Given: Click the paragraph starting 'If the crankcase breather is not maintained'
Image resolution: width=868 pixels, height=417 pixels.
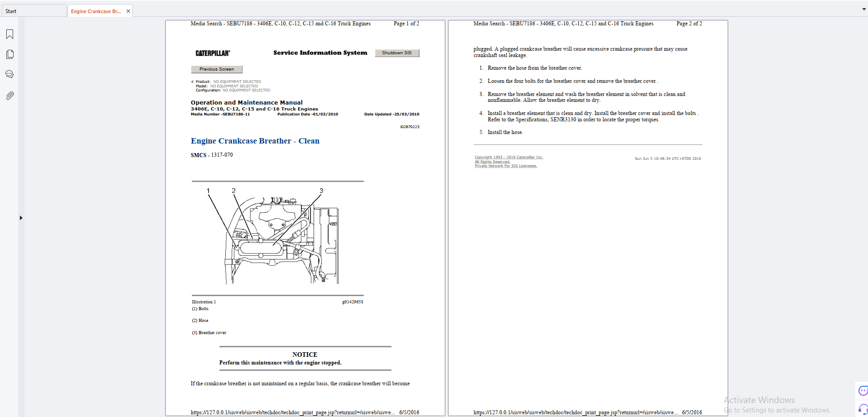Looking at the screenshot, I should 300,383.
